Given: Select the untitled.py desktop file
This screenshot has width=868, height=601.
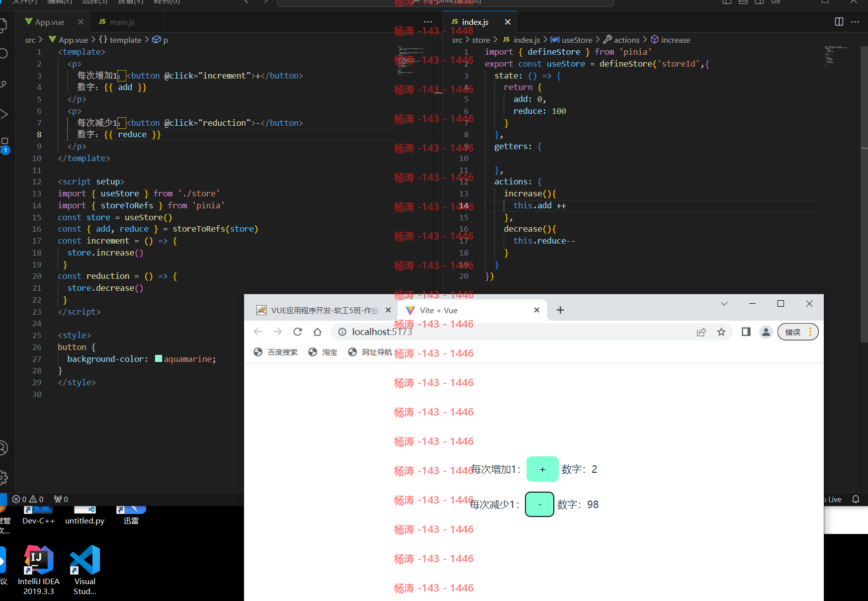Looking at the screenshot, I should point(85,516).
